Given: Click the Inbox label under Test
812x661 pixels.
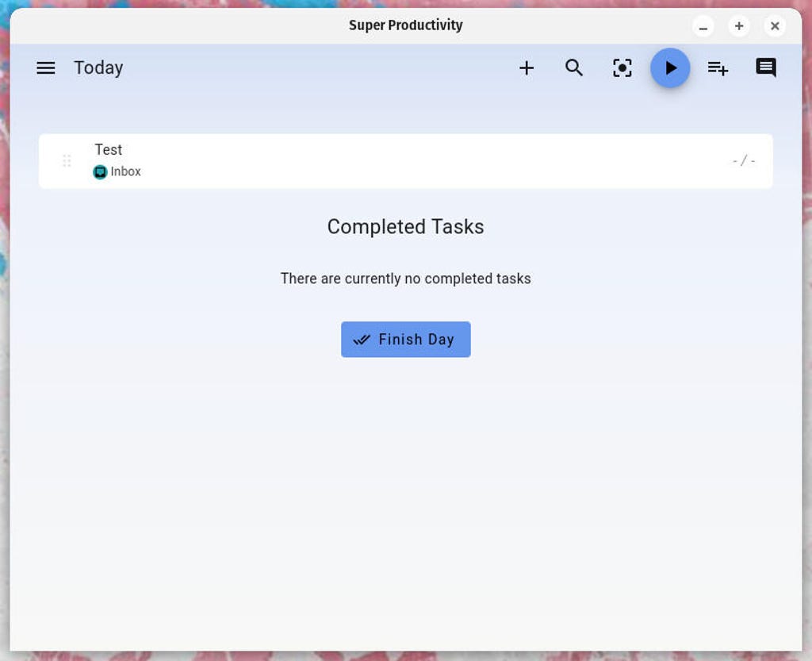Looking at the screenshot, I should 125,171.
